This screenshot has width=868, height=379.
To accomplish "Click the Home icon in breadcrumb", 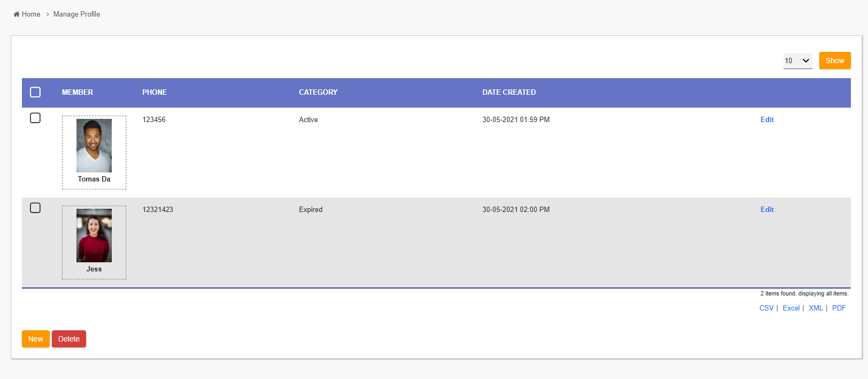I will (17, 14).
